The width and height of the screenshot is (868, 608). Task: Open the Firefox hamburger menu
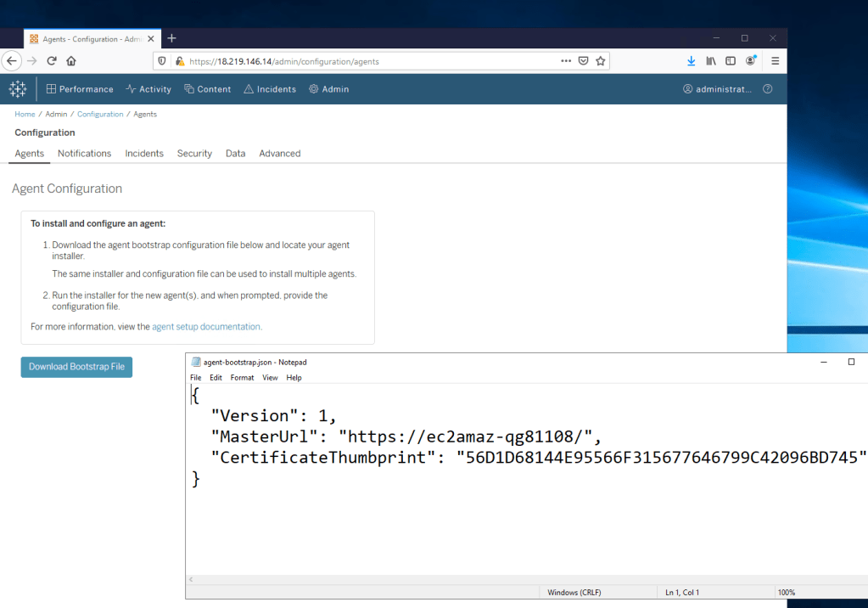coord(775,61)
